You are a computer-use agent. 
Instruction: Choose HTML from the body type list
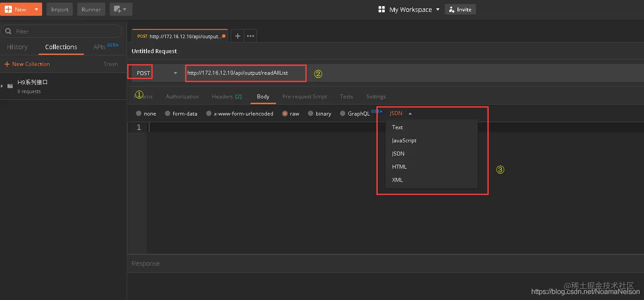(431, 167)
